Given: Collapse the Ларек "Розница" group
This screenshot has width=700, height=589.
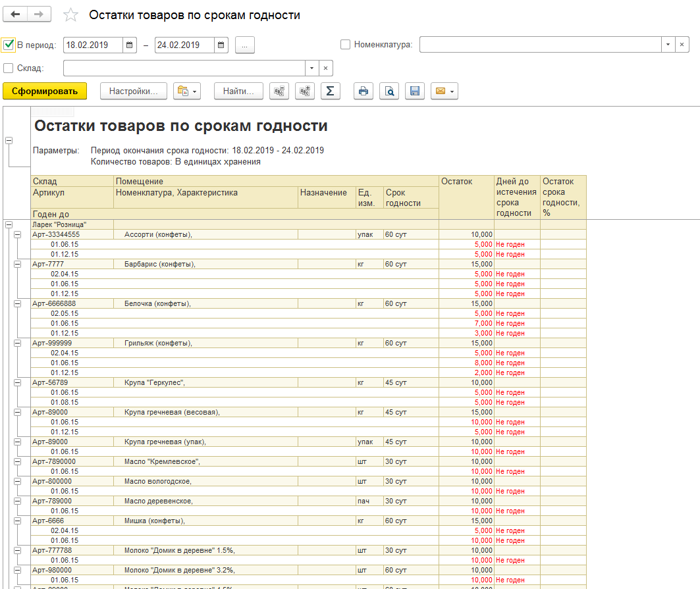Looking at the screenshot, I should [9, 225].
